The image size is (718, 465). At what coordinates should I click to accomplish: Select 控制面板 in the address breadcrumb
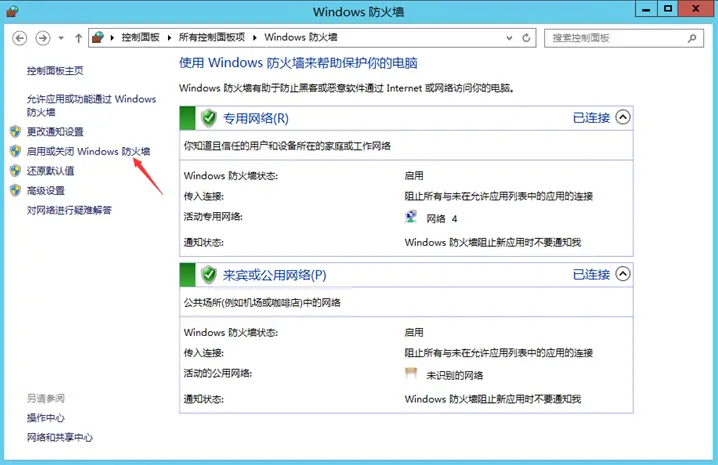(x=140, y=37)
